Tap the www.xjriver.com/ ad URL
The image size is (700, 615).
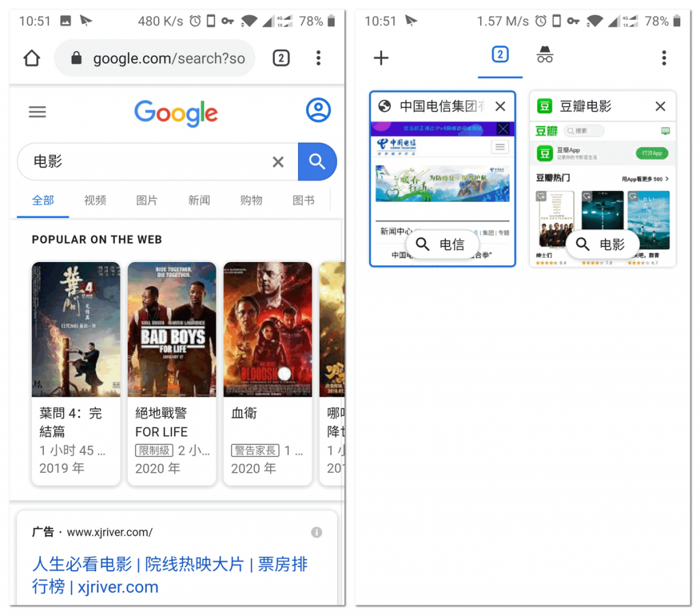(x=110, y=532)
